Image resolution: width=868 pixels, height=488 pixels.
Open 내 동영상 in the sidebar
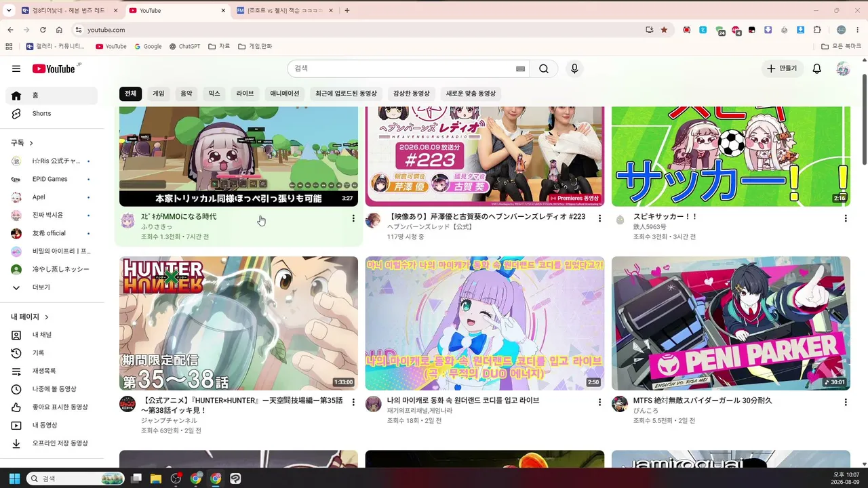pyautogui.click(x=52, y=425)
